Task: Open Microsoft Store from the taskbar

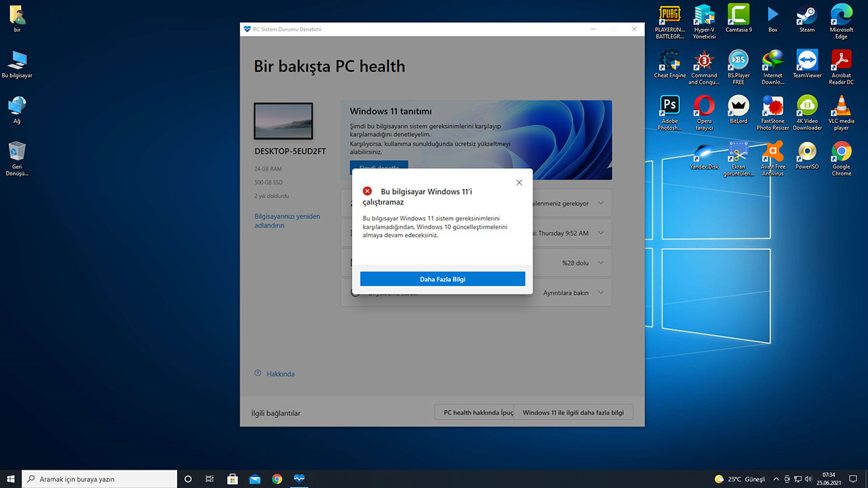Action: tap(232, 479)
